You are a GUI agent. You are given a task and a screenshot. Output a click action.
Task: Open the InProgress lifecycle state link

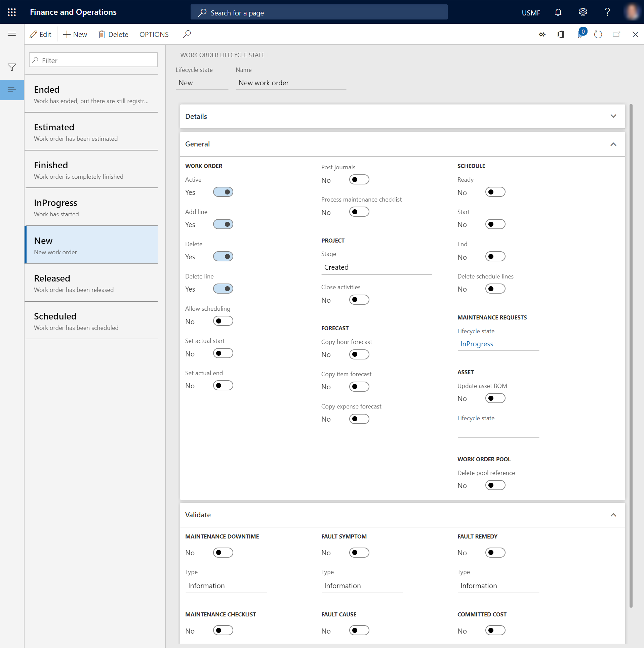click(476, 344)
